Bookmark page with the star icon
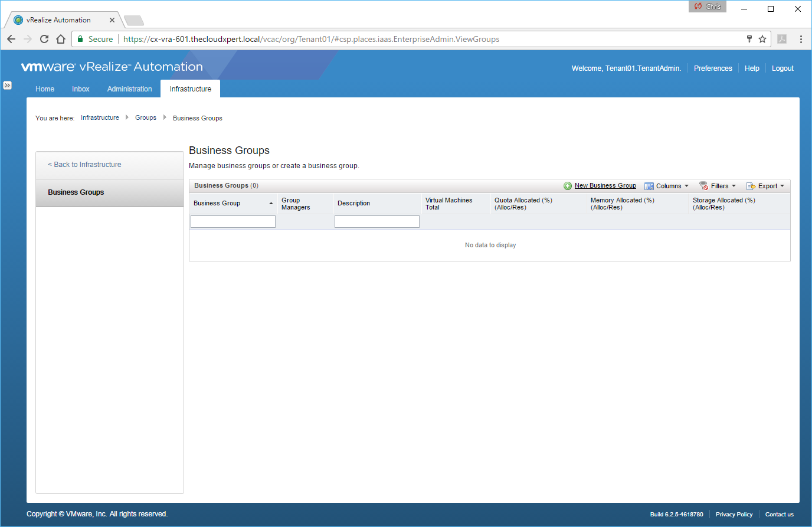The image size is (812, 527). 762,39
